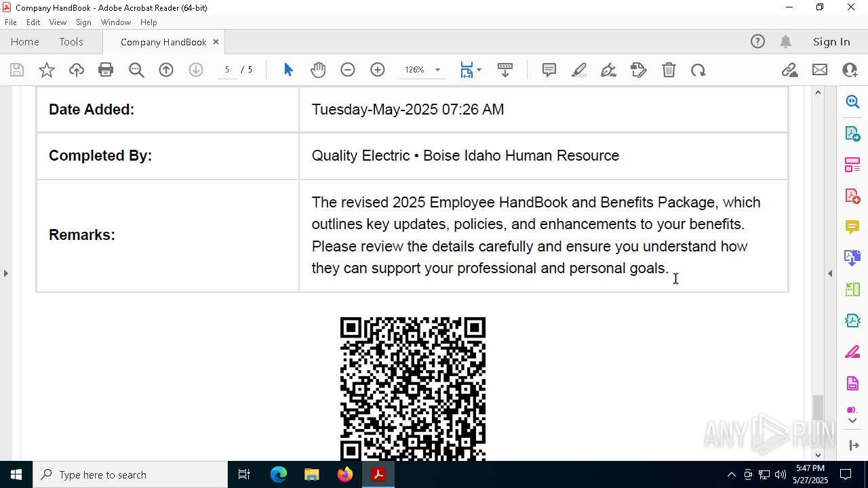Open File Explorer from the taskbar

(312, 474)
